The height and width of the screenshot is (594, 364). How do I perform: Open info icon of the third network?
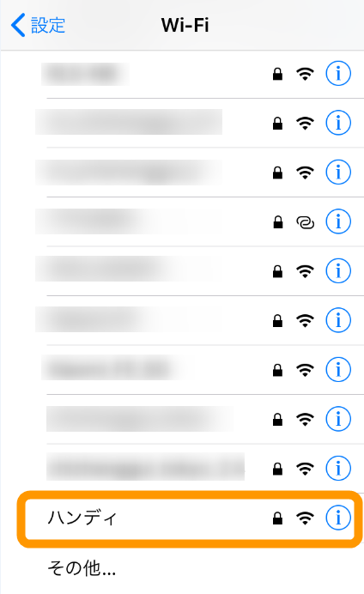click(338, 172)
